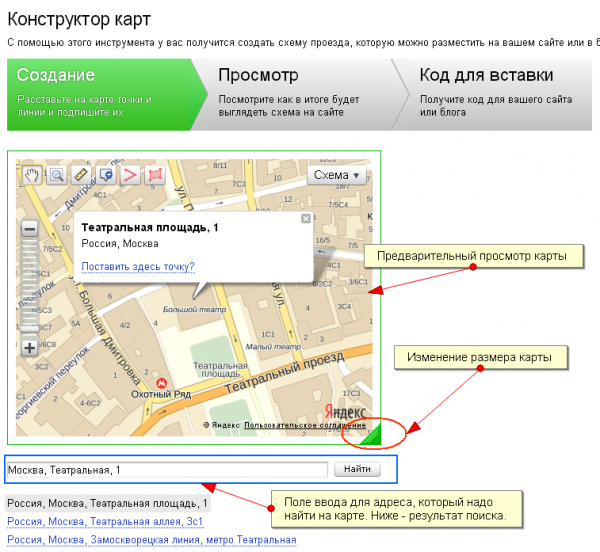The height and width of the screenshot is (552, 600).
Task: Select the magnifier zoom-area tool
Action: click(x=56, y=175)
